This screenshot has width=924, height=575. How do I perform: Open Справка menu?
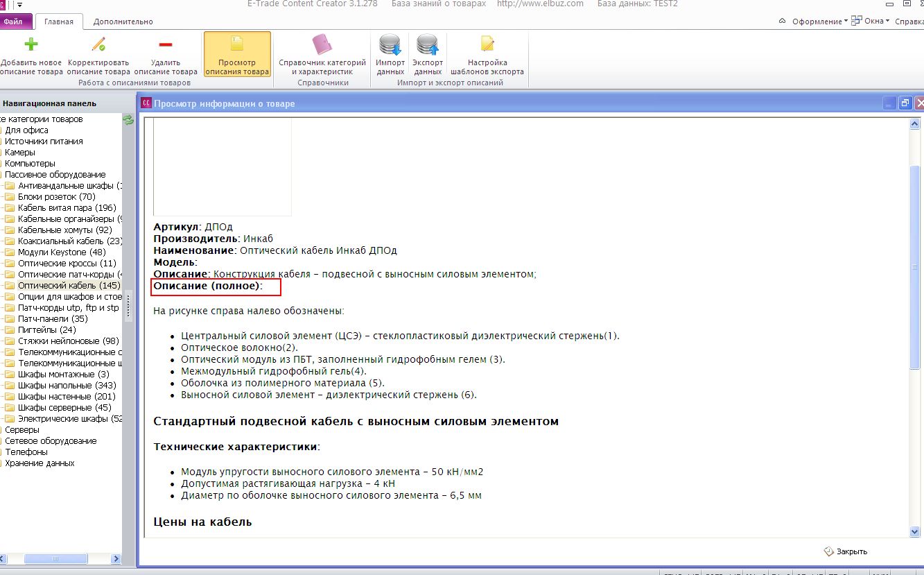[x=909, y=22]
